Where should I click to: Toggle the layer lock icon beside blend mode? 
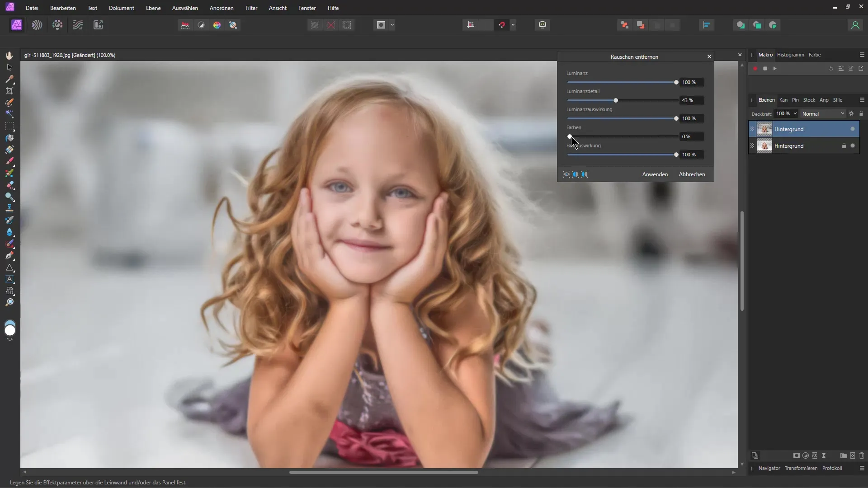click(861, 114)
